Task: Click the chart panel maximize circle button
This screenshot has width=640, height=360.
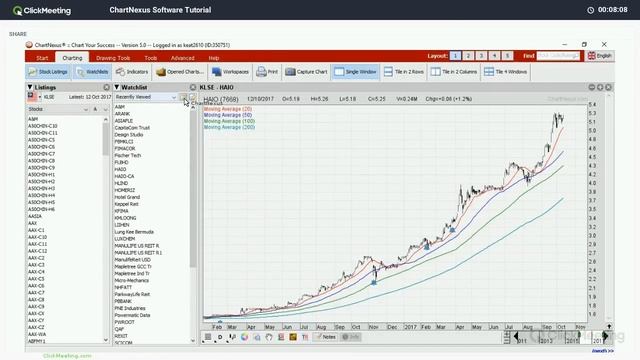Action: click(x=600, y=87)
